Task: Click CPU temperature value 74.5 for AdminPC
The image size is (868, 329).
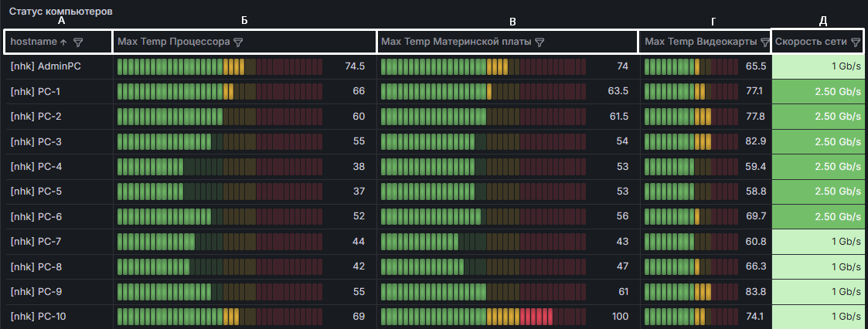Action: (355, 66)
